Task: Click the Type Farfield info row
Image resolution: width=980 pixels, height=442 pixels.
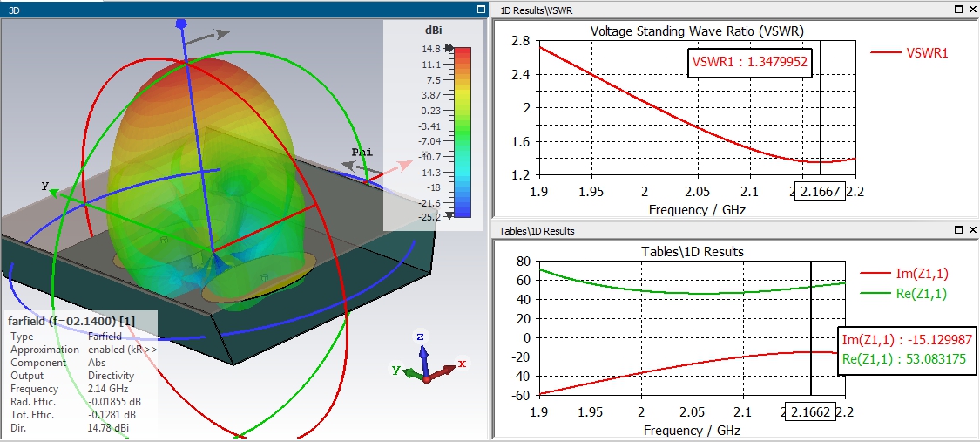Action: click(67, 337)
